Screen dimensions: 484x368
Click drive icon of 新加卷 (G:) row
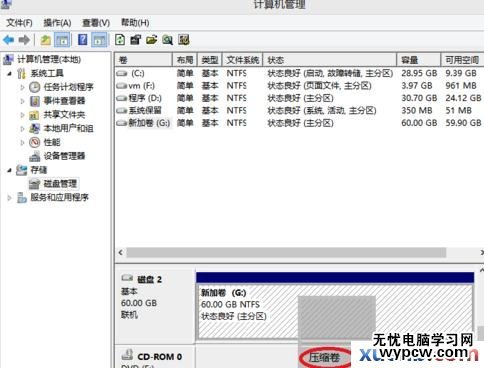(122, 123)
